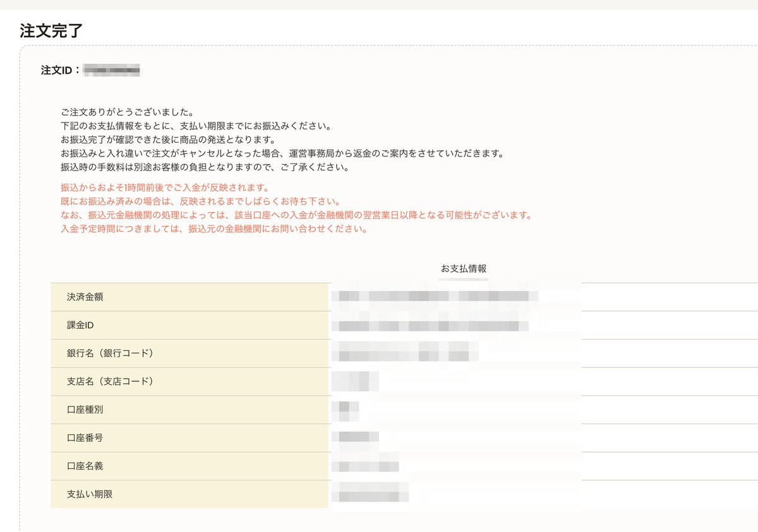Click the blurred account number value
This screenshot has width=758, height=532.
pyautogui.click(x=360, y=436)
